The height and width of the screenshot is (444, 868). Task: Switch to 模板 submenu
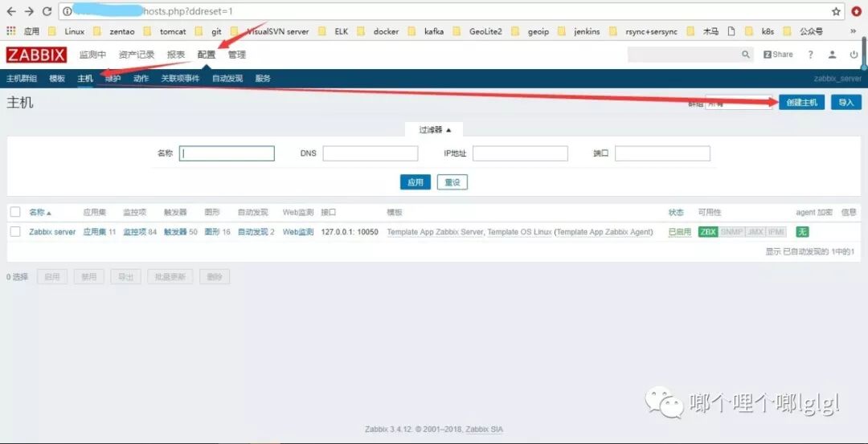click(x=57, y=79)
